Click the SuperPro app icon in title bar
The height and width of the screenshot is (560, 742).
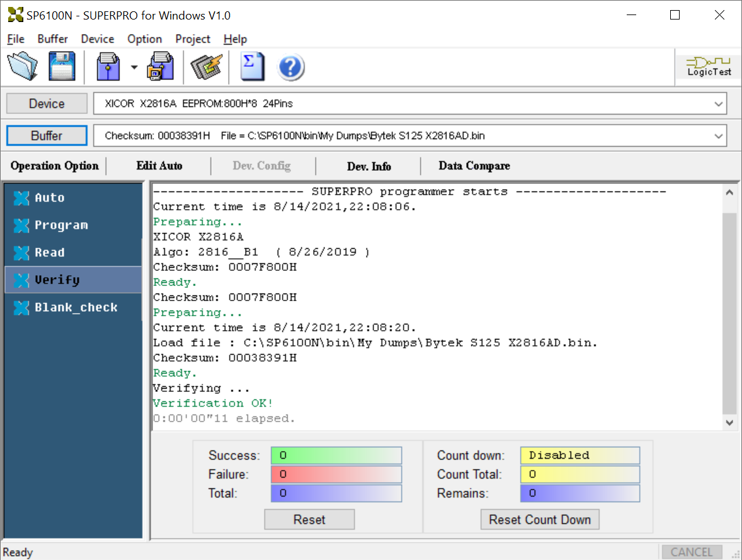tap(15, 14)
